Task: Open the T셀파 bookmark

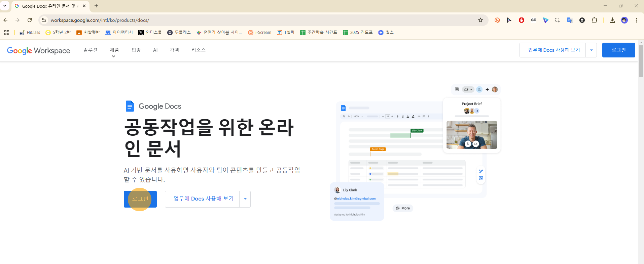Action: [286, 33]
